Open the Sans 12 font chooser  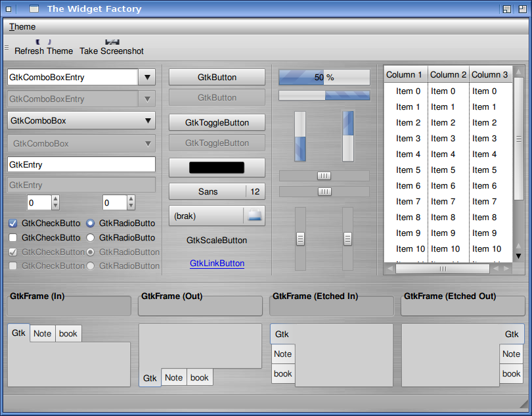tap(217, 191)
